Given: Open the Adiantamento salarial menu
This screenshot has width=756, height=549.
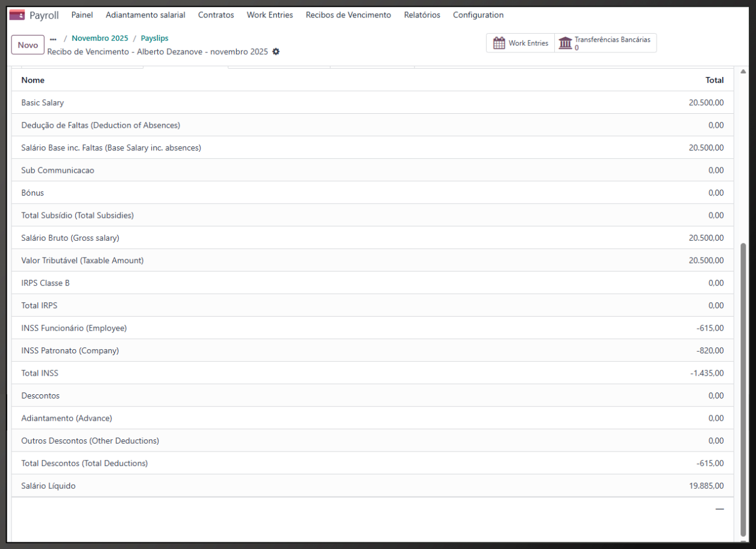Looking at the screenshot, I should [145, 15].
